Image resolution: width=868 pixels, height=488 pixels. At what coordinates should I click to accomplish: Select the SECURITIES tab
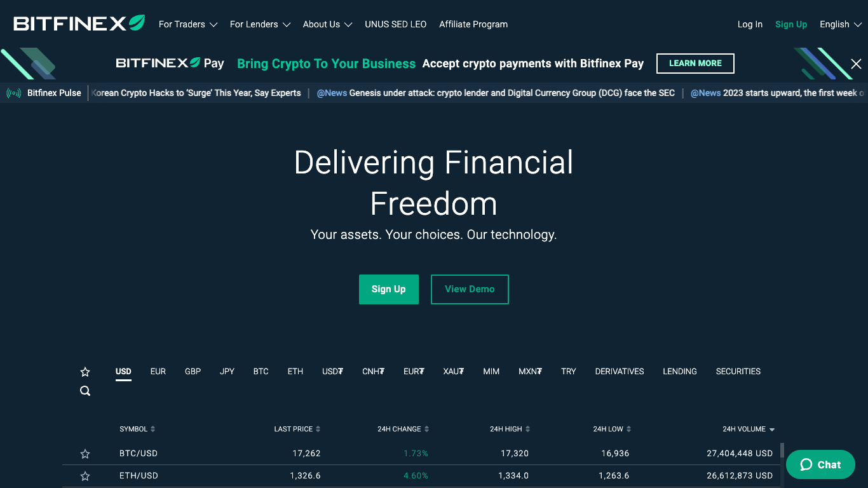click(x=738, y=372)
